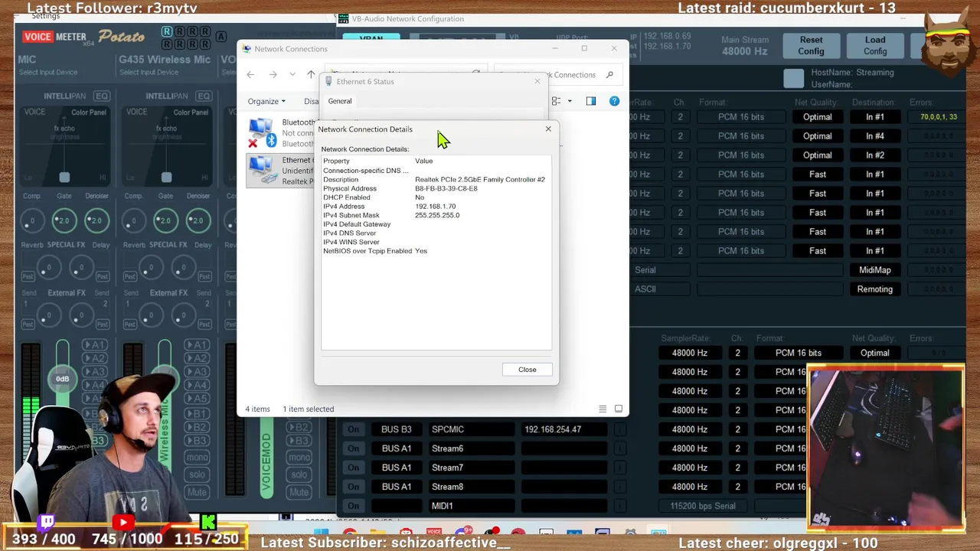Toggle On for BUS A1 Stream8

[x=353, y=487]
